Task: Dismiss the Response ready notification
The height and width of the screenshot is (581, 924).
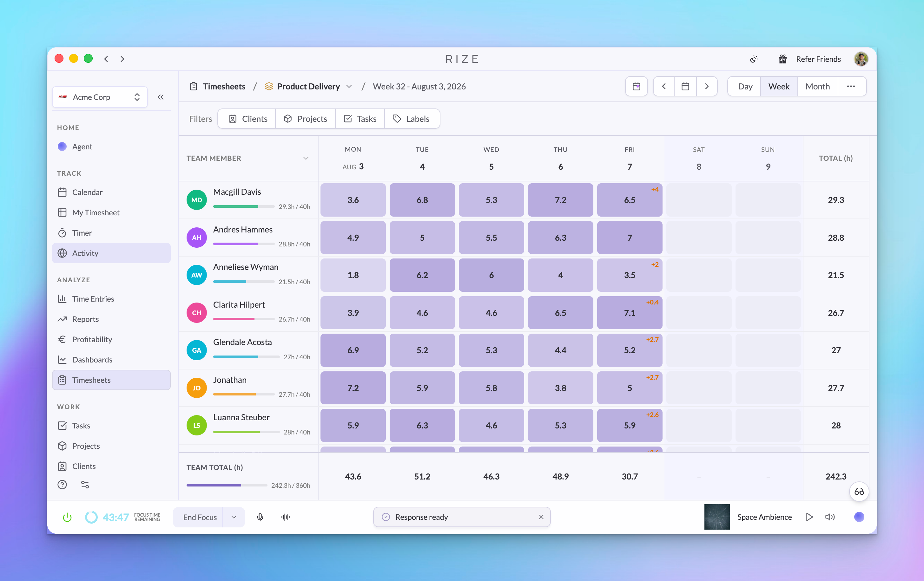Action: [541, 517]
